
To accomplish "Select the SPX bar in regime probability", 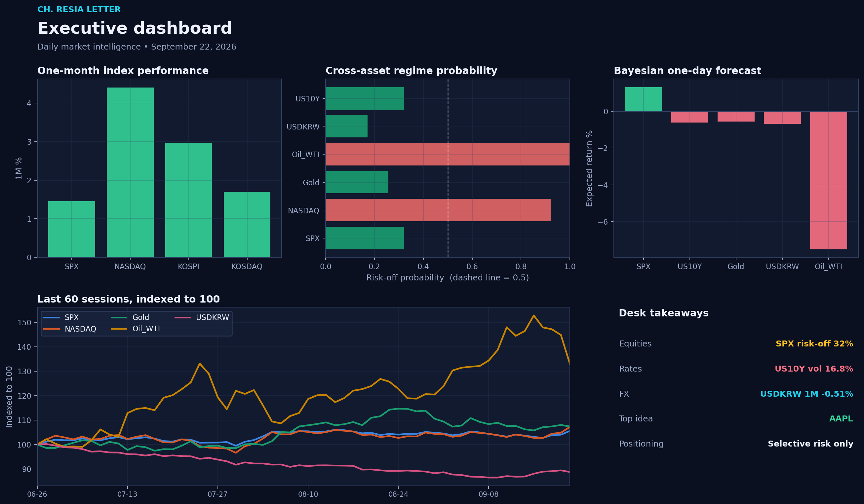I will pyautogui.click(x=365, y=238).
